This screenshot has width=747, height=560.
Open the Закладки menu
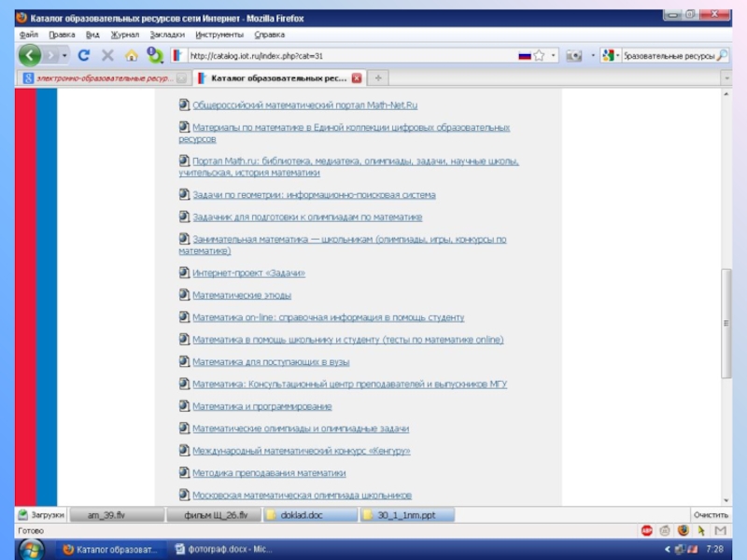(167, 35)
